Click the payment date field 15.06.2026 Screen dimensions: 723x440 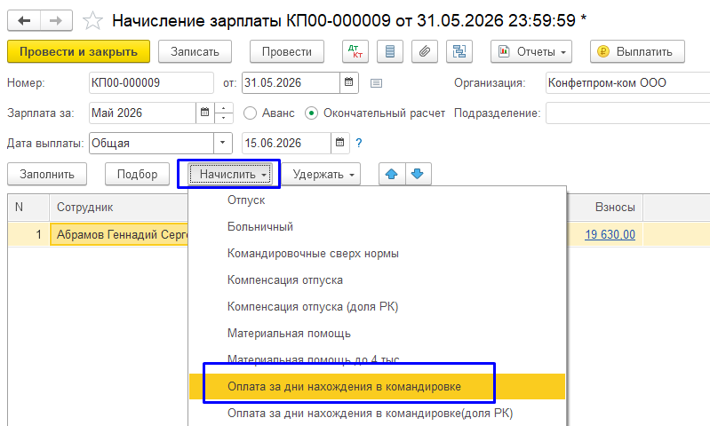286,143
